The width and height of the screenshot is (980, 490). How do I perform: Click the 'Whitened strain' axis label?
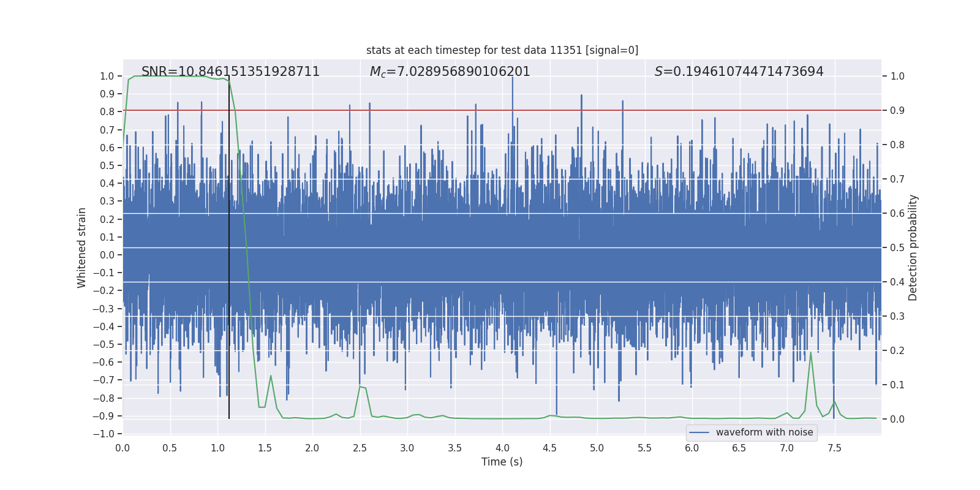[x=82, y=247]
